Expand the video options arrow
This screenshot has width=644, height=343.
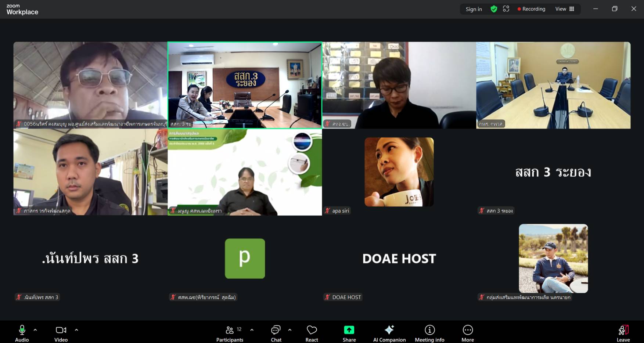pos(76,330)
